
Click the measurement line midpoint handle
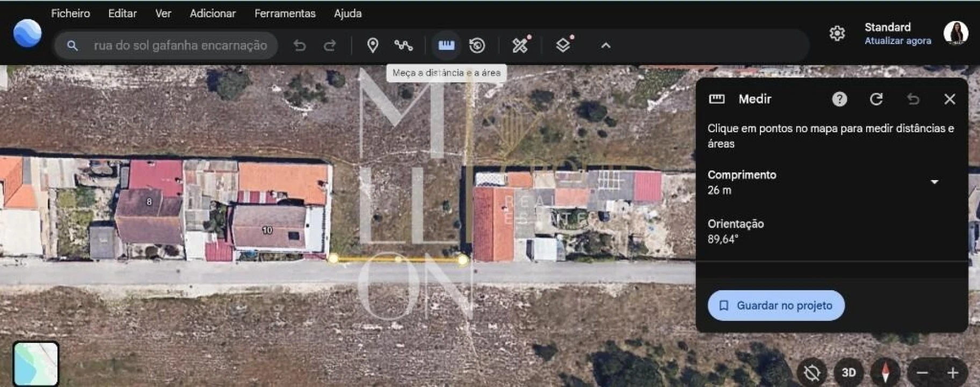(398, 259)
